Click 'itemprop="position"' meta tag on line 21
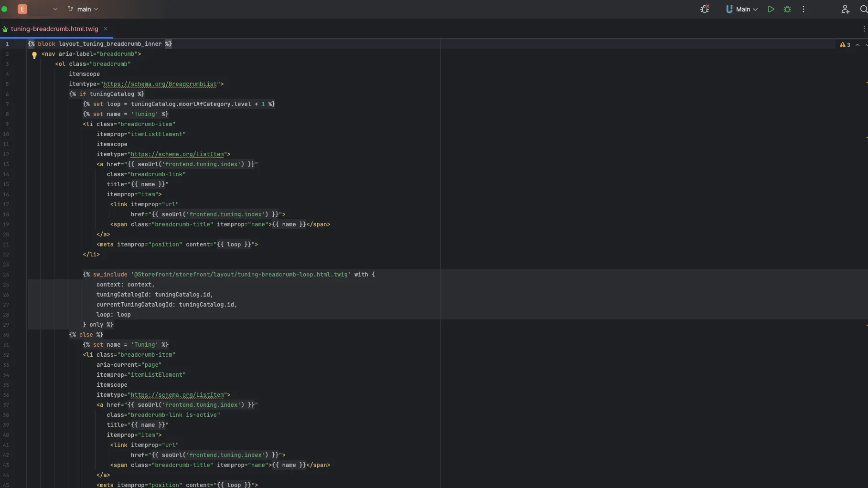This screenshot has height=488, width=868. (150, 244)
